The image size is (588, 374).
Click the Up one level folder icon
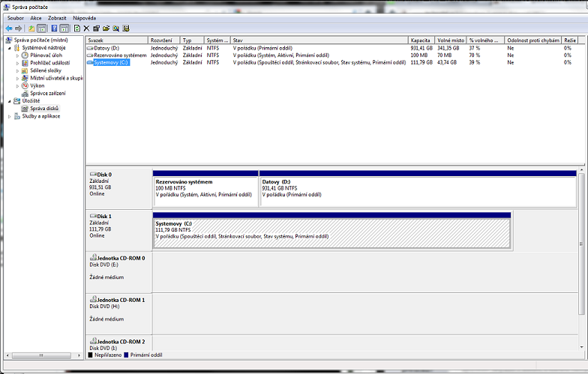(31, 28)
